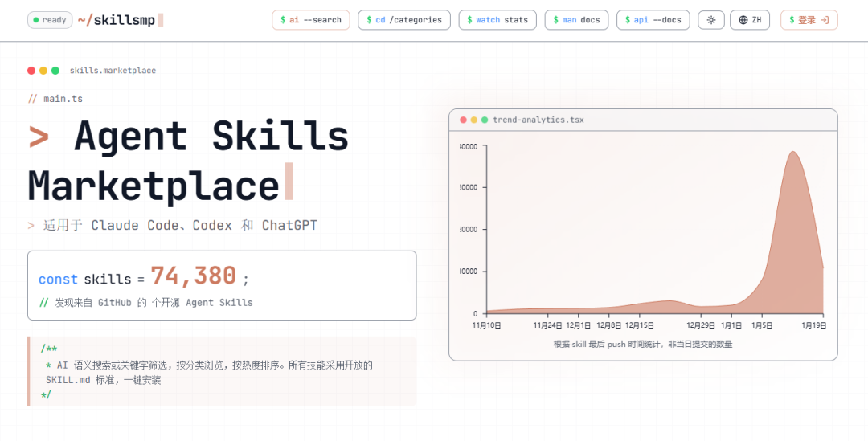Screen dimensions: 868x441
Task: Click the 登录 login button
Action: pyautogui.click(x=809, y=20)
